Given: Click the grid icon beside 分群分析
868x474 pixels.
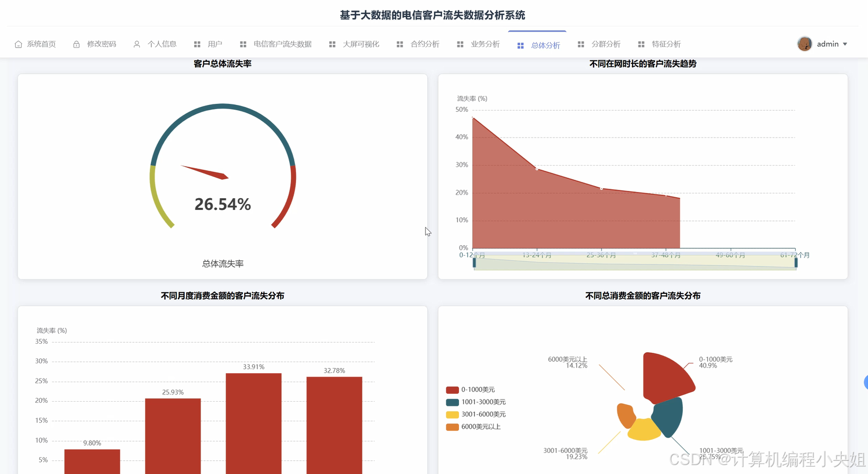Looking at the screenshot, I should click(x=581, y=44).
